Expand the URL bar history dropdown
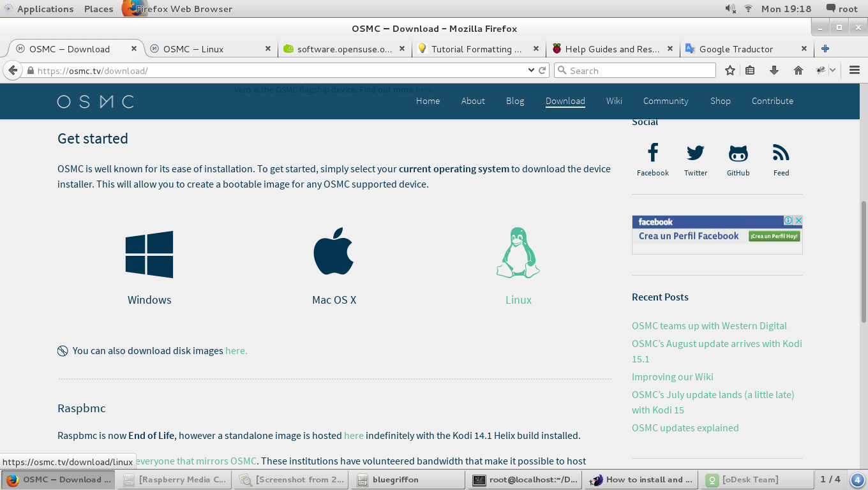Screen dimensions: 868x490 pyautogui.click(x=531, y=70)
